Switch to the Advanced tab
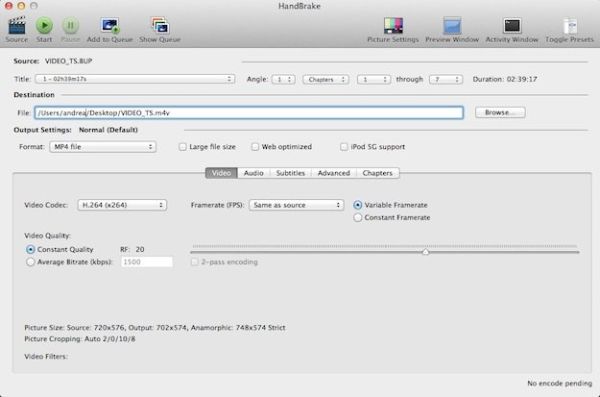The image size is (600, 397). (334, 173)
